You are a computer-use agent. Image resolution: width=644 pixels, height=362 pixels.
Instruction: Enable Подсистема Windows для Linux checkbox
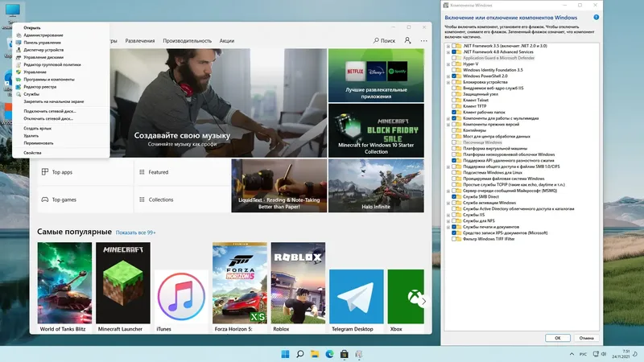454,172
